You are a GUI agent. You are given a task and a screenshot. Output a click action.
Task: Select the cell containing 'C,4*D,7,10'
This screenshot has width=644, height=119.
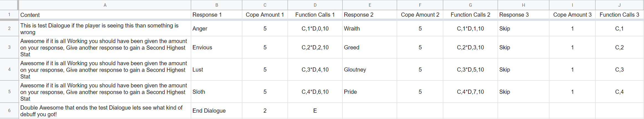tap(470, 92)
